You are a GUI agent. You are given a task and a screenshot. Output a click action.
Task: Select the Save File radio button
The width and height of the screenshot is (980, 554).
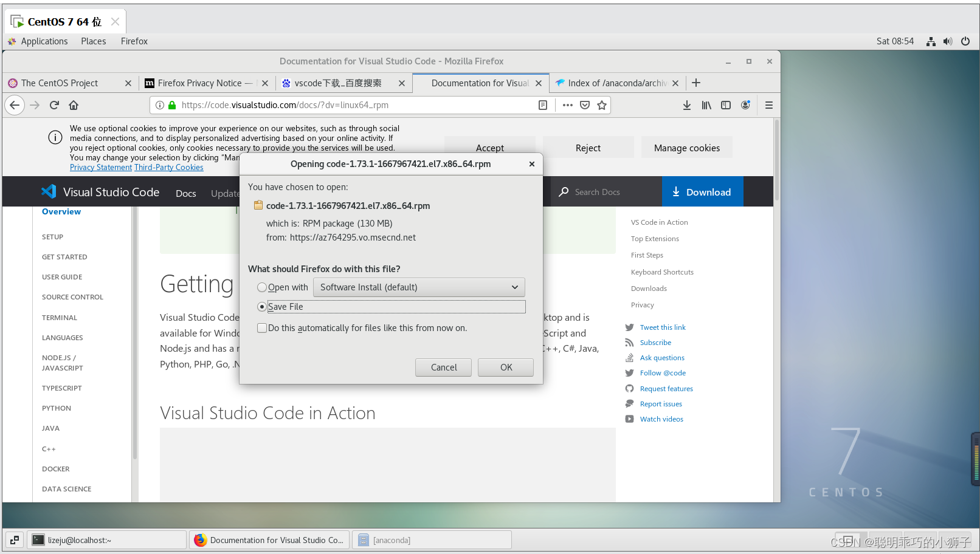(262, 307)
